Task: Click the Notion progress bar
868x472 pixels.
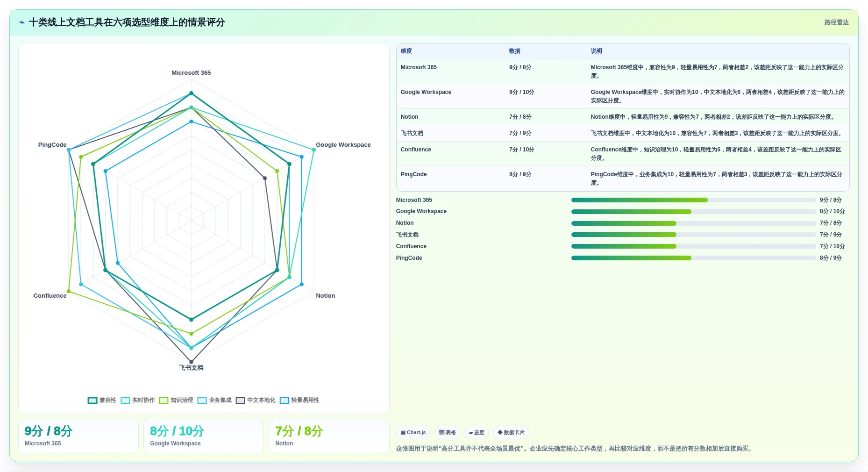Action: pyautogui.click(x=693, y=223)
